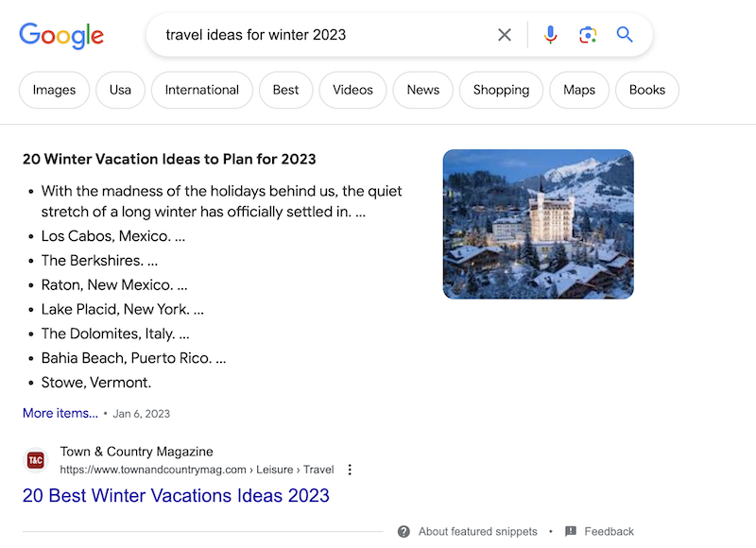Image resolution: width=756 pixels, height=548 pixels.
Task: Open the three-dot menu next to the result URL
Action: 349,470
